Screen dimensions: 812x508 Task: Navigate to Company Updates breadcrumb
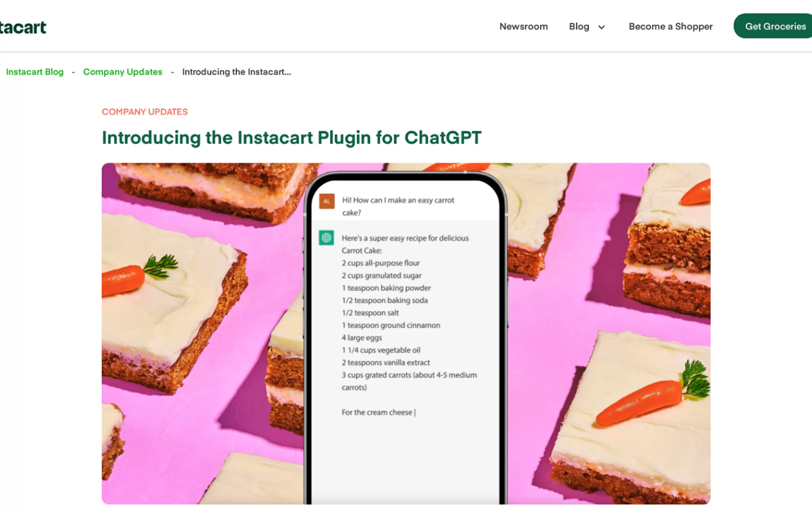122,72
